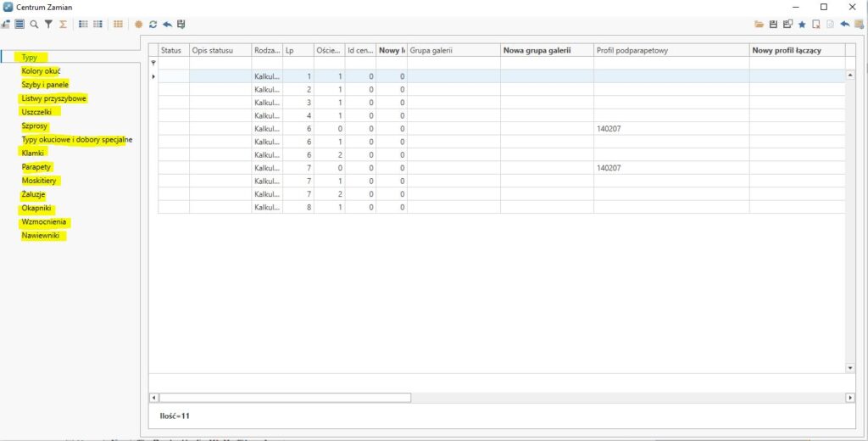Click the greyed-out document icon at top right
This screenshot has height=441, width=868.
click(831, 25)
